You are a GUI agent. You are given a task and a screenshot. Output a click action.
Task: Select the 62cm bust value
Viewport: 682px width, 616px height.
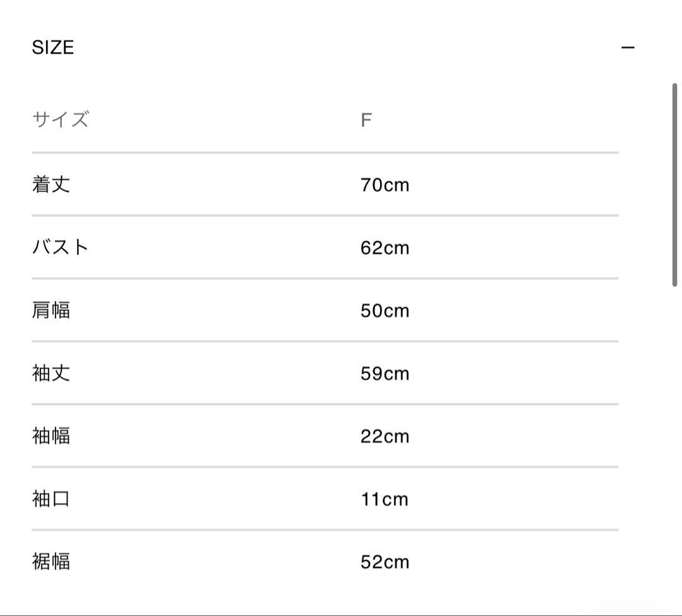385,248
